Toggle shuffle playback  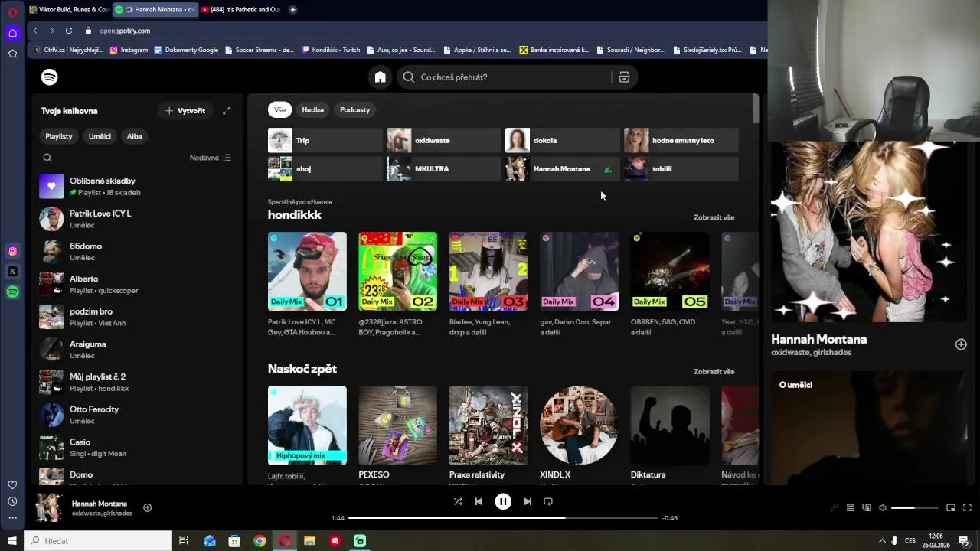458,501
